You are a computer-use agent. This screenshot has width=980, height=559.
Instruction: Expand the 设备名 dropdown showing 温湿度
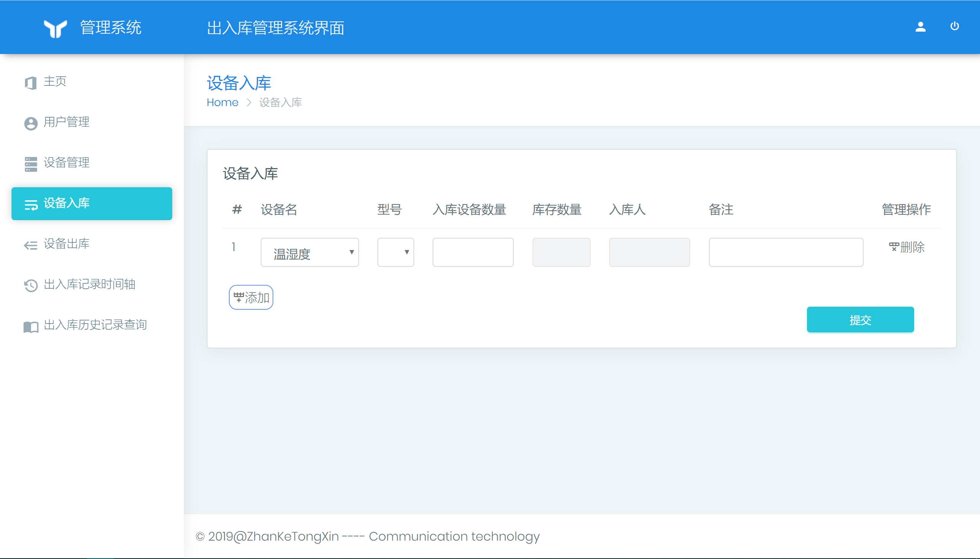pyautogui.click(x=310, y=252)
